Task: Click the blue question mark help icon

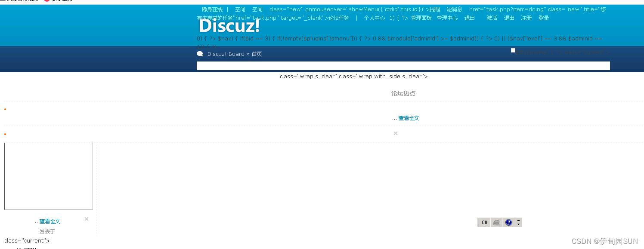Action: tap(508, 222)
